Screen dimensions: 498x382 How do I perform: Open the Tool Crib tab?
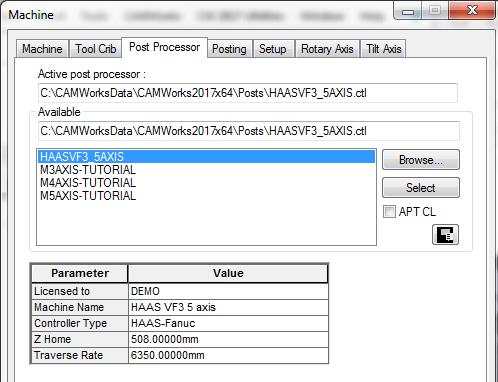coord(96,49)
